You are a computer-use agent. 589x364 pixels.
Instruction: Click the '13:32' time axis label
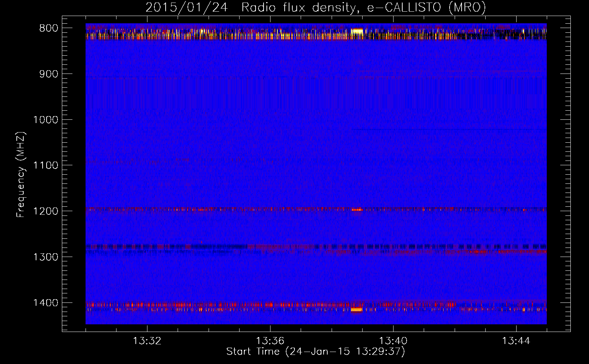point(147,341)
